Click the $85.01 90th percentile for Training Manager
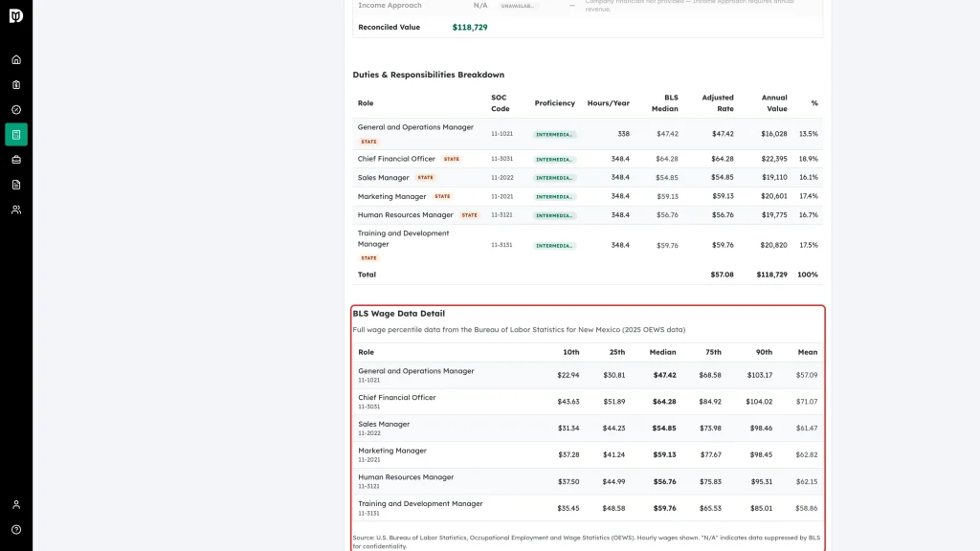 (761, 509)
